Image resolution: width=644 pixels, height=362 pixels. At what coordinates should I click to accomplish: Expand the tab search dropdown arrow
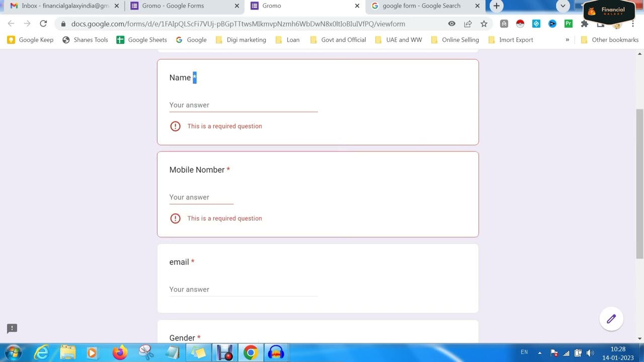pyautogui.click(x=563, y=6)
